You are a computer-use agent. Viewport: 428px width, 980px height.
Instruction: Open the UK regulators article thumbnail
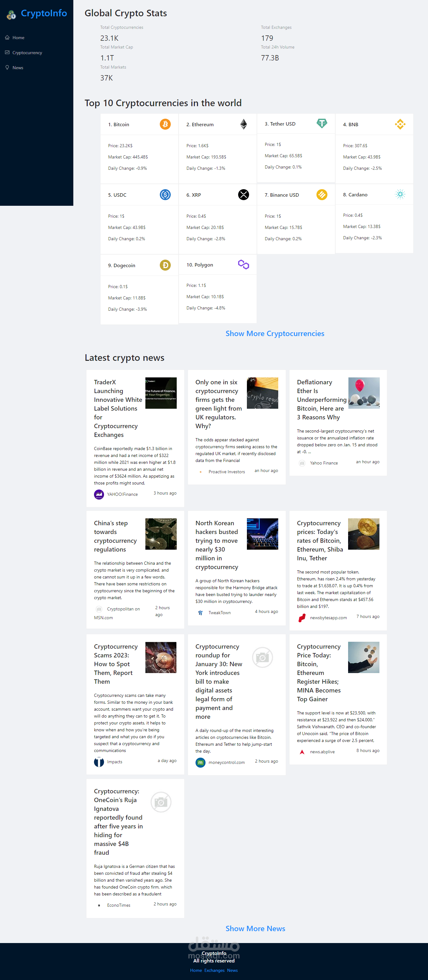click(263, 393)
